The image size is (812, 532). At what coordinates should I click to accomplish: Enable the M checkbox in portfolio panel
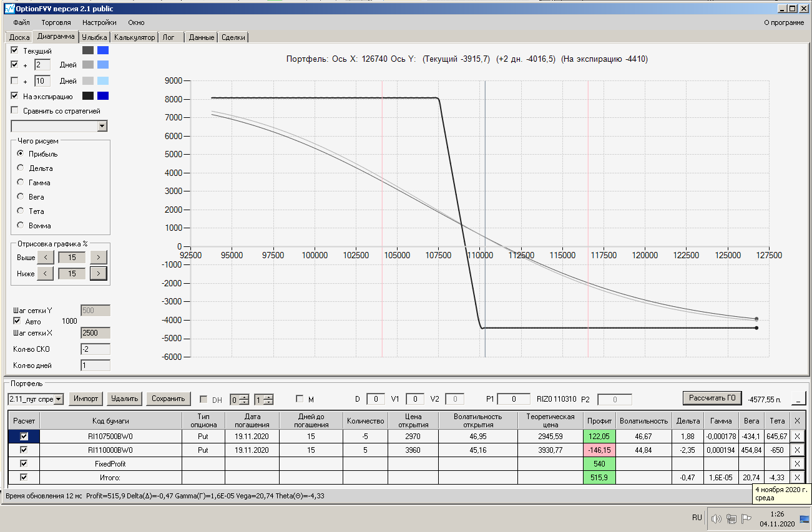(300, 399)
